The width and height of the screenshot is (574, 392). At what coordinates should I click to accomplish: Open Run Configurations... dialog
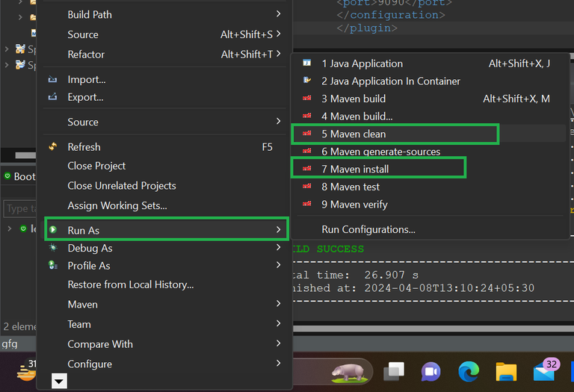tap(368, 229)
